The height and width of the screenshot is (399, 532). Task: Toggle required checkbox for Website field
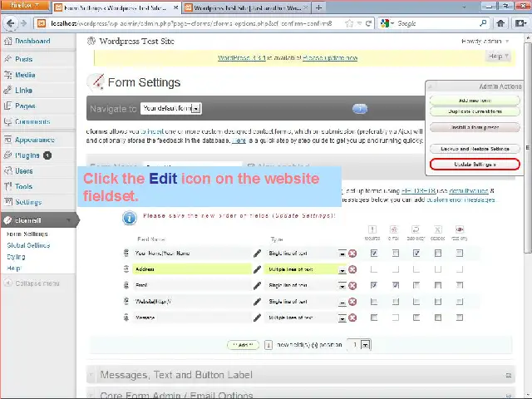point(374,302)
